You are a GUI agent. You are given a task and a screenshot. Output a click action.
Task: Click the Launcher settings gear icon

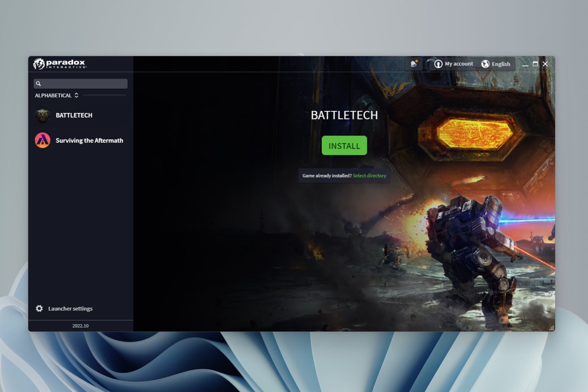(39, 308)
